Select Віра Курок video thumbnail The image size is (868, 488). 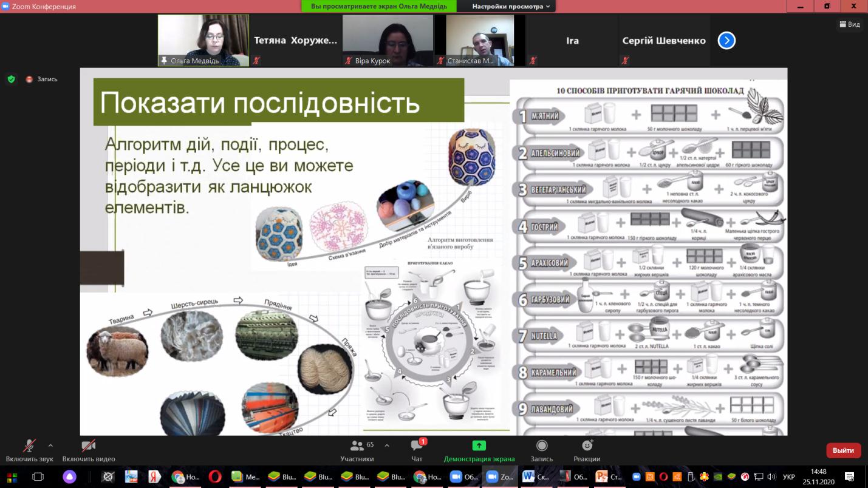point(388,40)
